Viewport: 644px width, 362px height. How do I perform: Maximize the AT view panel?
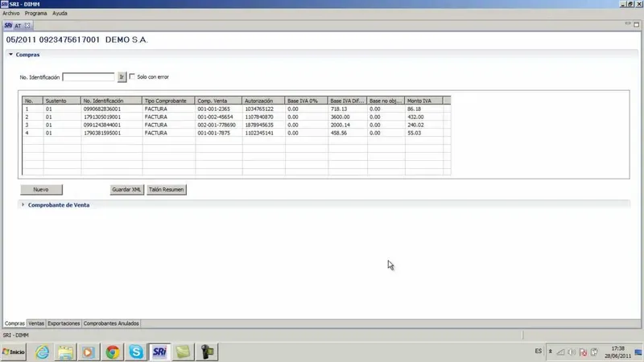click(x=636, y=24)
